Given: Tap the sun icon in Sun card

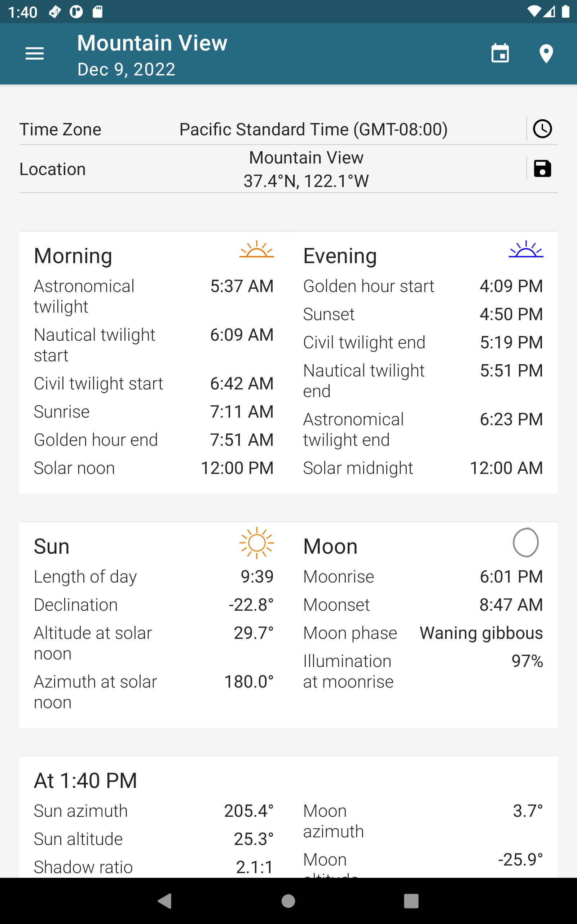Looking at the screenshot, I should pyautogui.click(x=256, y=542).
